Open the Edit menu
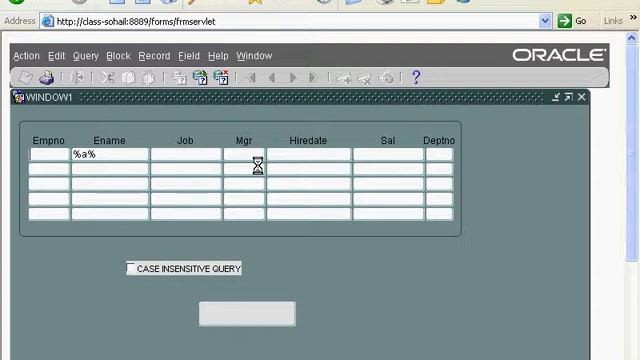This screenshot has height=360, width=640. tap(56, 56)
